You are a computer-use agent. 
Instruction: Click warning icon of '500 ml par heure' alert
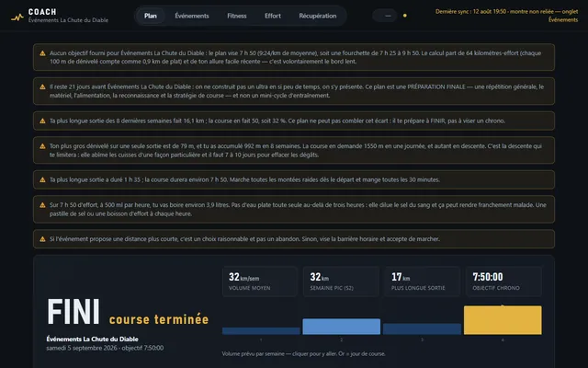pos(43,205)
